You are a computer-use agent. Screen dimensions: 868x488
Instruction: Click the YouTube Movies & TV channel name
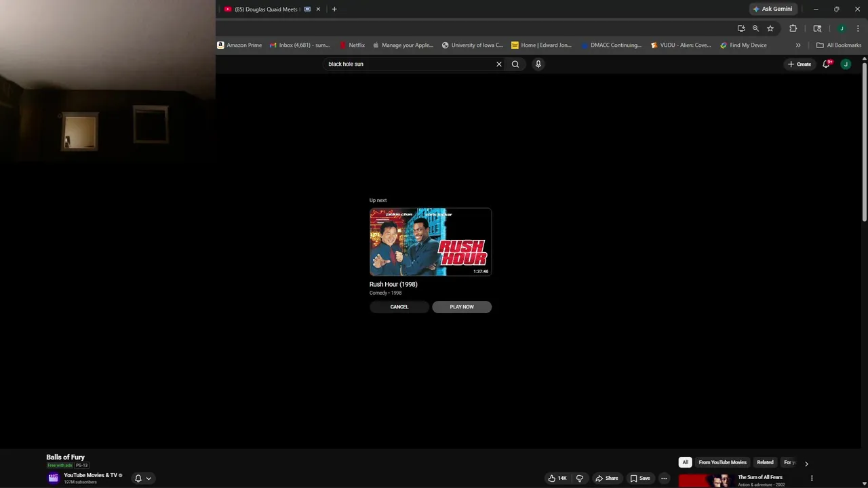coord(91,475)
